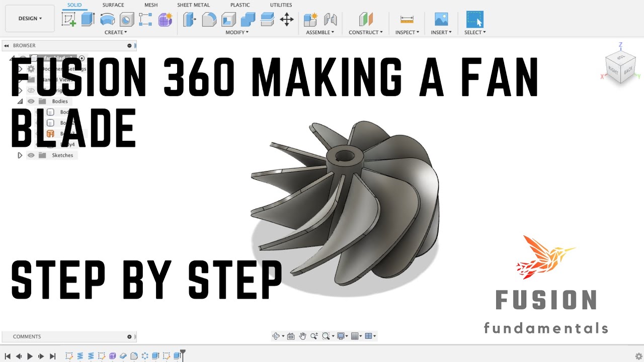Open the CONSTRUCT dropdown menu
The image size is (644, 362).
366,32
